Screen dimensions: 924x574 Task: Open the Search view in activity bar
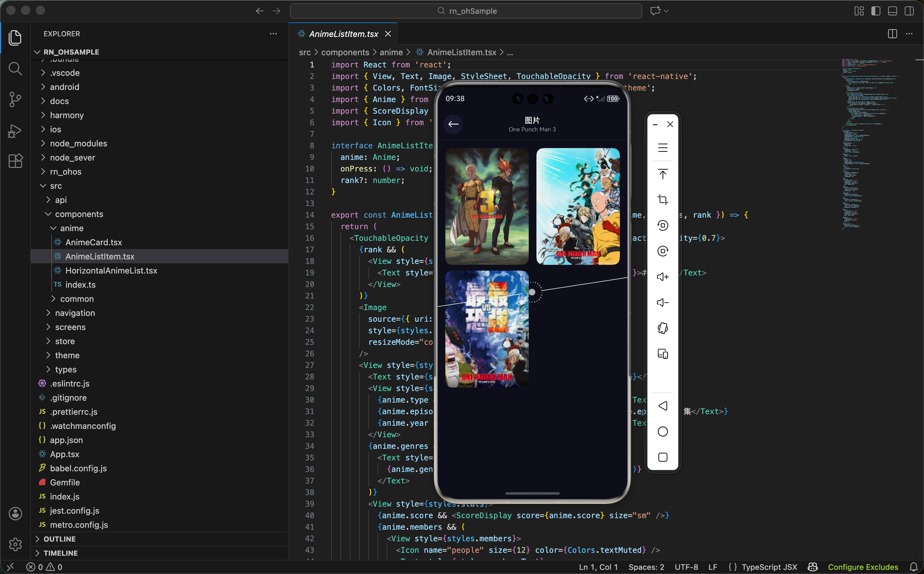point(15,69)
